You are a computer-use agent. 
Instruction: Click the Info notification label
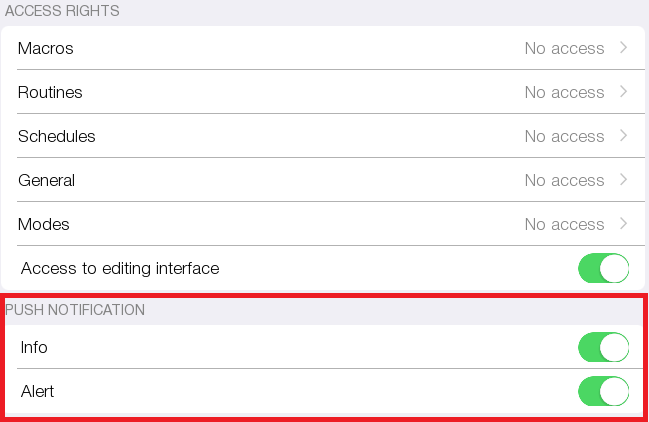click(34, 347)
